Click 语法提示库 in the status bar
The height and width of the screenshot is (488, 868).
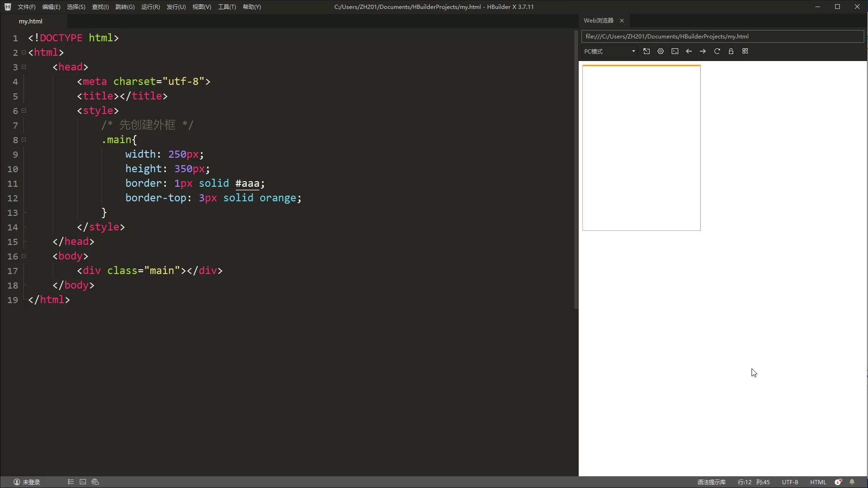tap(712, 482)
